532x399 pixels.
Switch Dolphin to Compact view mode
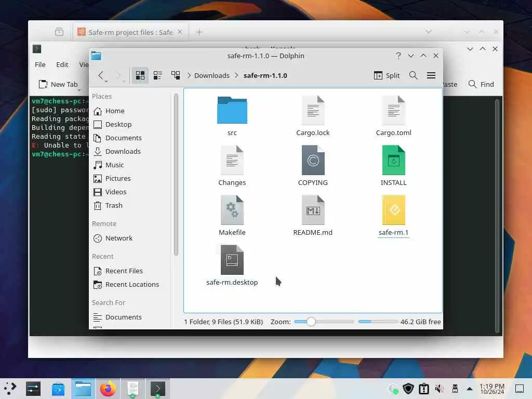158,75
